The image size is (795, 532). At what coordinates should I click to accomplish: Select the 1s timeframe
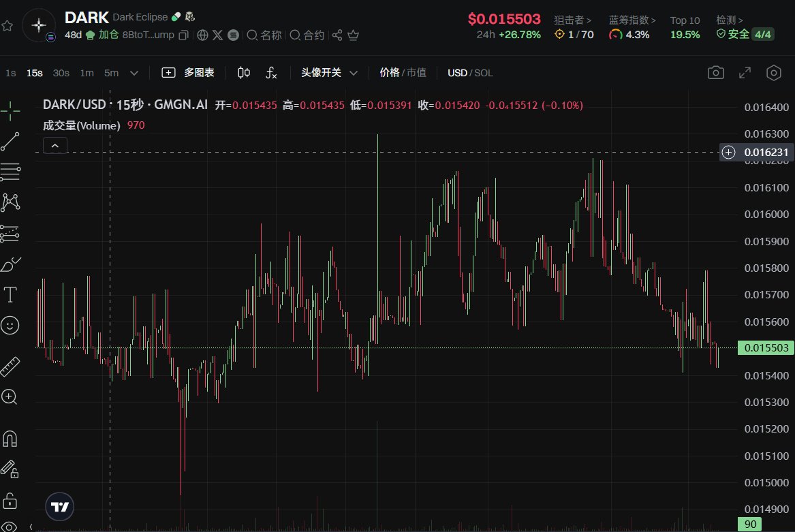click(x=11, y=73)
